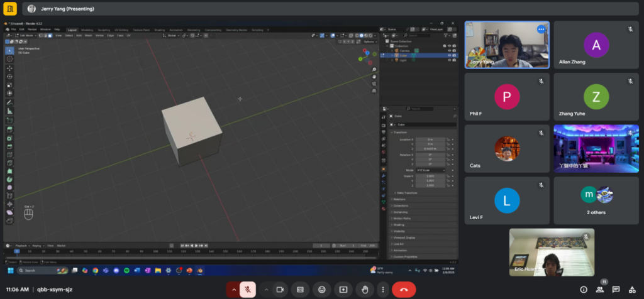This screenshot has height=299, width=644.
Task: Select the Inset Faces tool
Action: pos(9,138)
